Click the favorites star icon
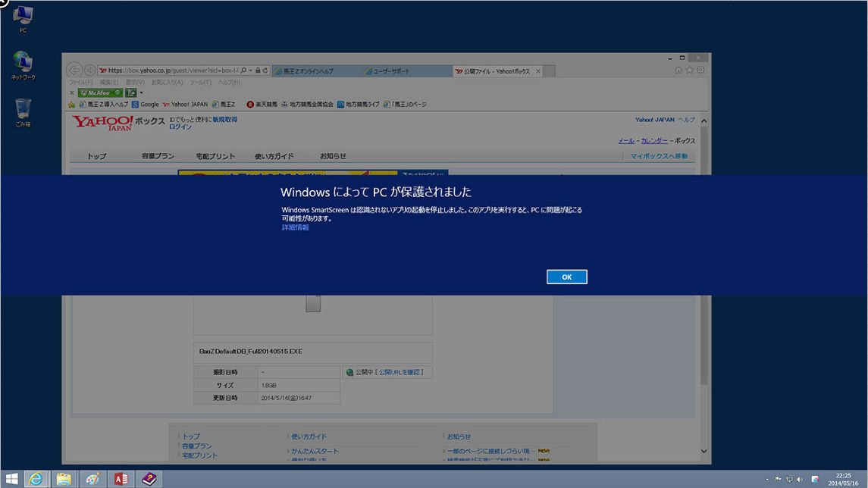Screen dimensions: 868x488 point(689,70)
